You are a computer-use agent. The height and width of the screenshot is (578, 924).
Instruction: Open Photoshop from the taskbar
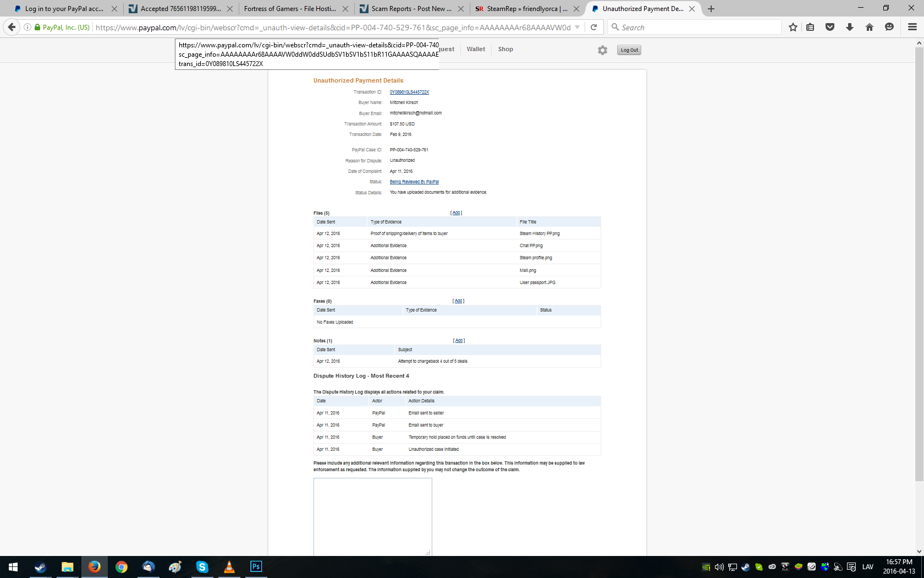256,566
